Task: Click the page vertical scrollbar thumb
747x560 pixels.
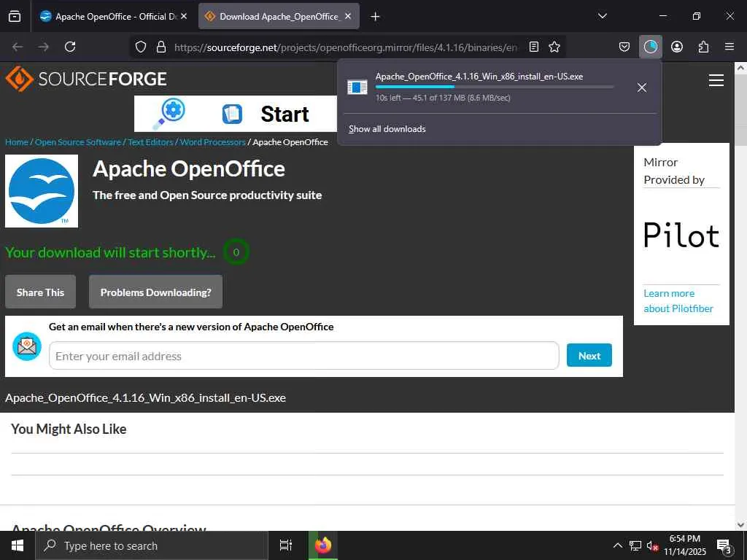Action: tap(740, 109)
